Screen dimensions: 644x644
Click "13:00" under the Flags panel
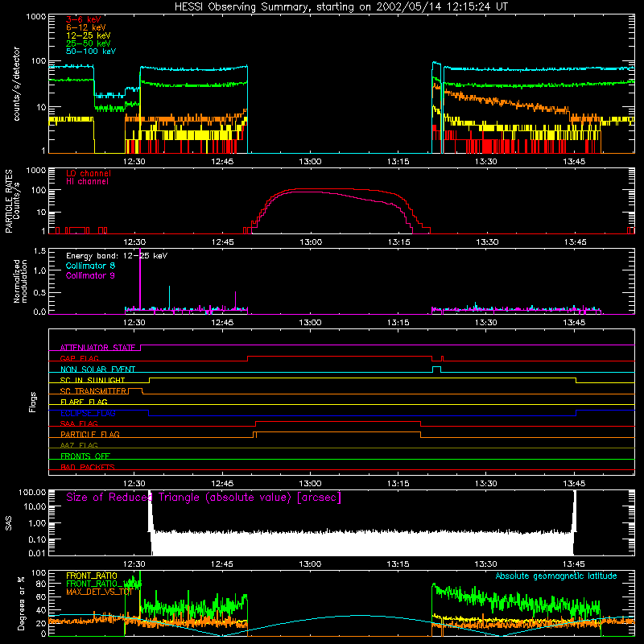310,484
